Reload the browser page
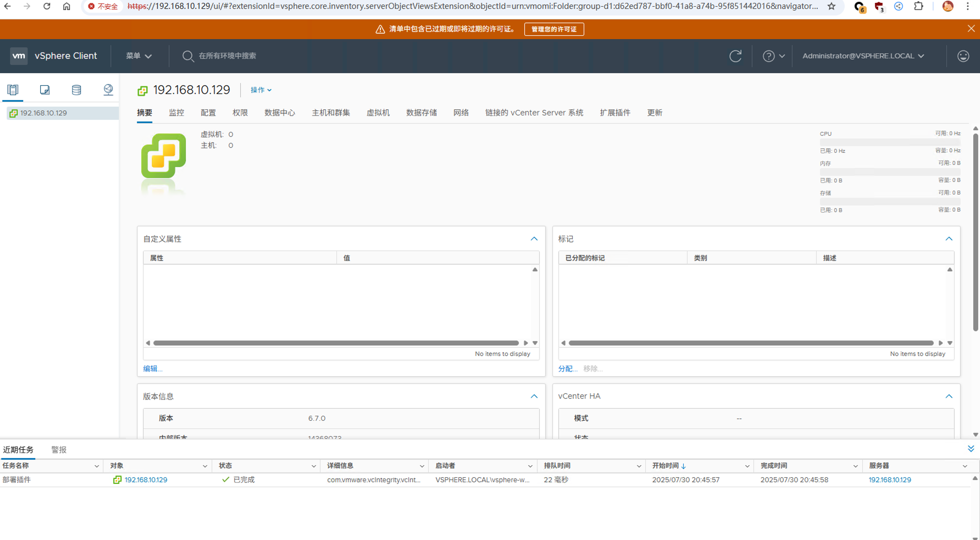 (47, 6)
